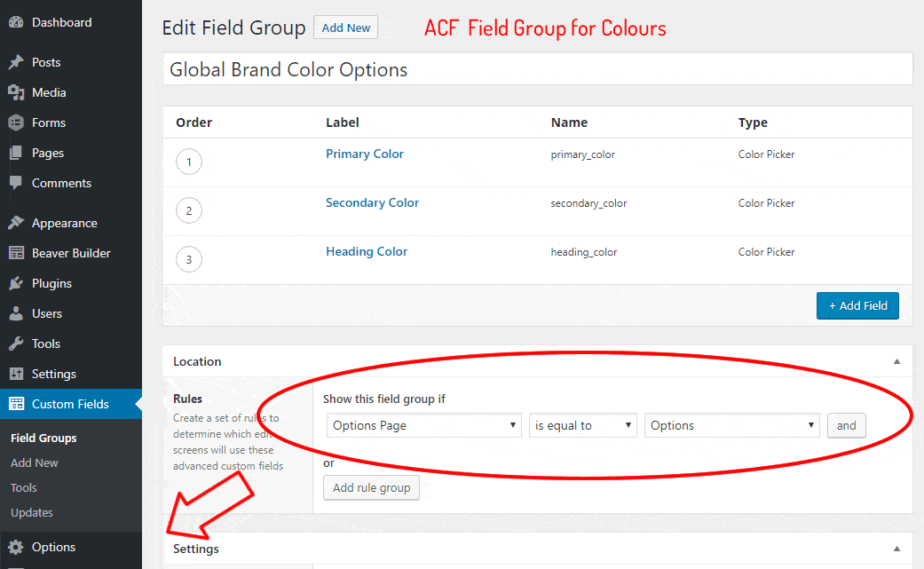Click the Pages document icon
This screenshot has width=924, height=569.
click(x=16, y=154)
